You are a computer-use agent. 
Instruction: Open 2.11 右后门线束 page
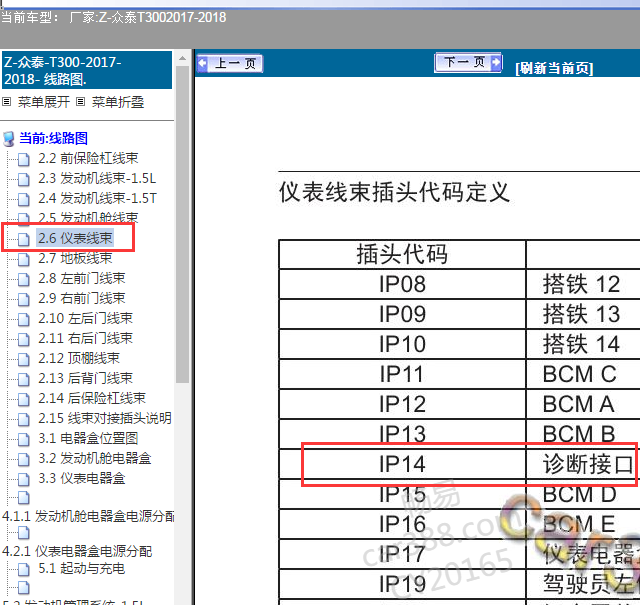click(x=85, y=338)
